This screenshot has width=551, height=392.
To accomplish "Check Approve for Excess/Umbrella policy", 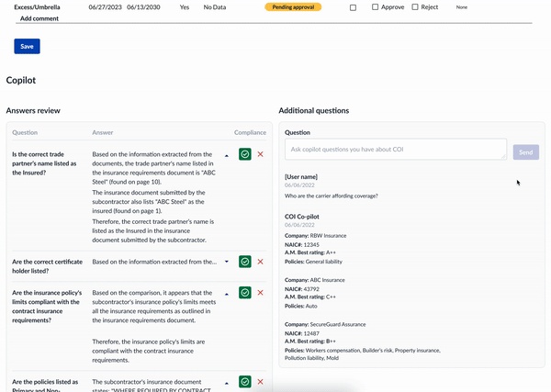I will point(375,6).
